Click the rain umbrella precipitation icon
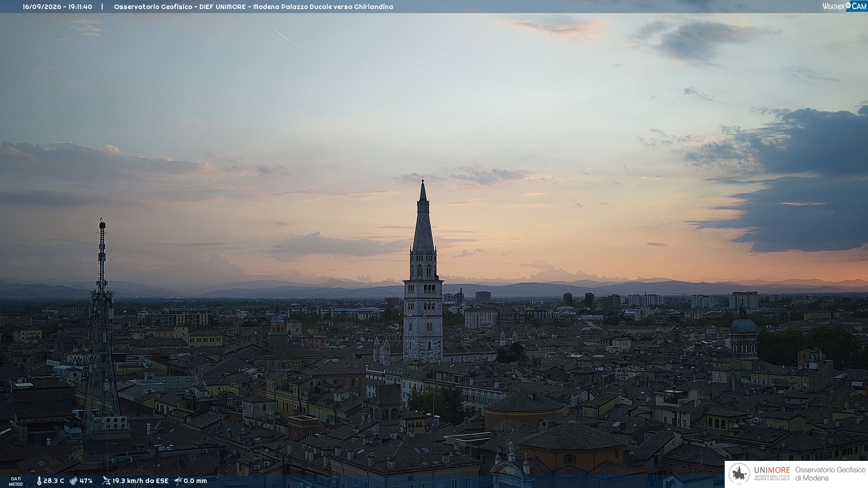The width and height of the screenshot is (868, 488). pos(178,481)
